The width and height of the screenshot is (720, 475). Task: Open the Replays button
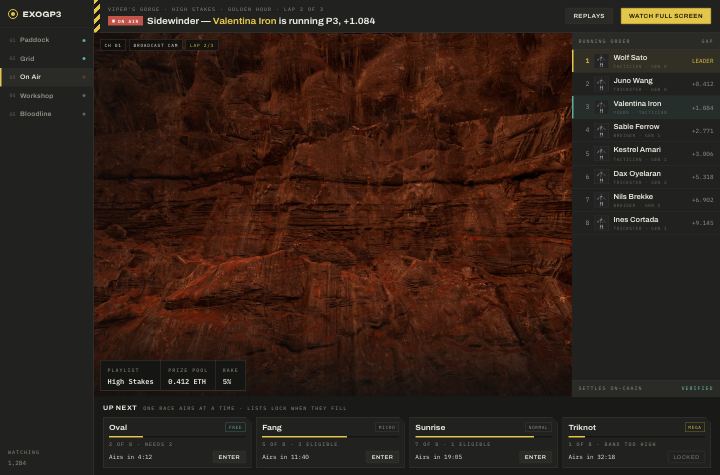589,16
